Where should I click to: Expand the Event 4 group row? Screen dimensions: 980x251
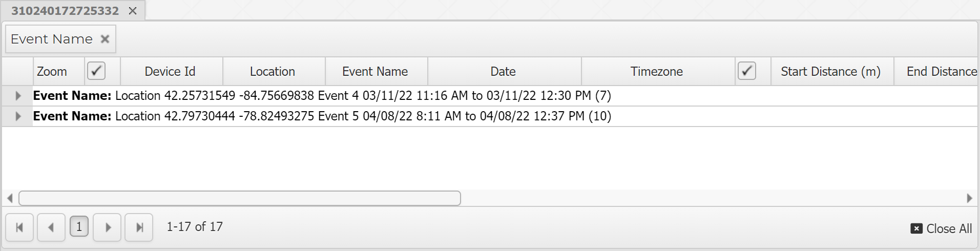[18, 96]
